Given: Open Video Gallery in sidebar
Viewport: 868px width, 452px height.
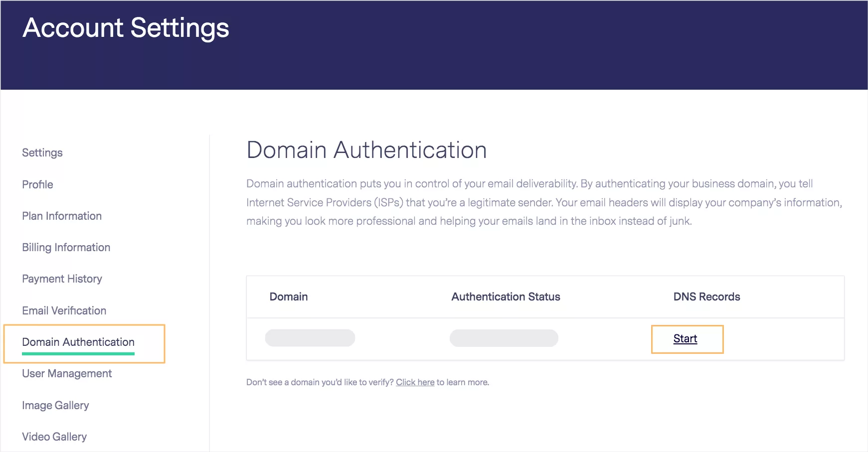Looking at the screenshot, I should coord(54,437).
